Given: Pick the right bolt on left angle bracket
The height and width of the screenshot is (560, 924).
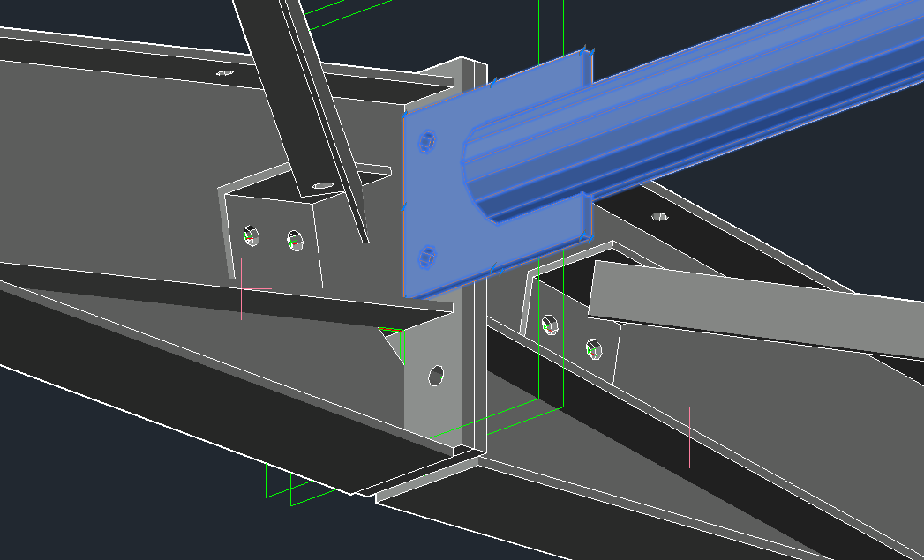Looking at the screenshot, I should (295, 239).
